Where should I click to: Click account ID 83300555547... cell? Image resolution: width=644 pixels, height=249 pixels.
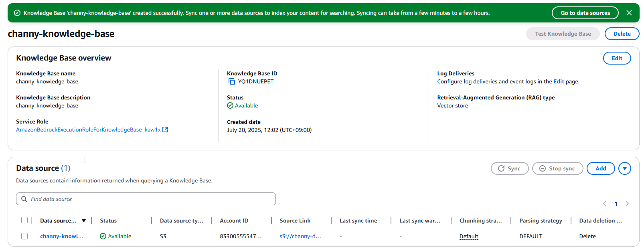[241, 236]
